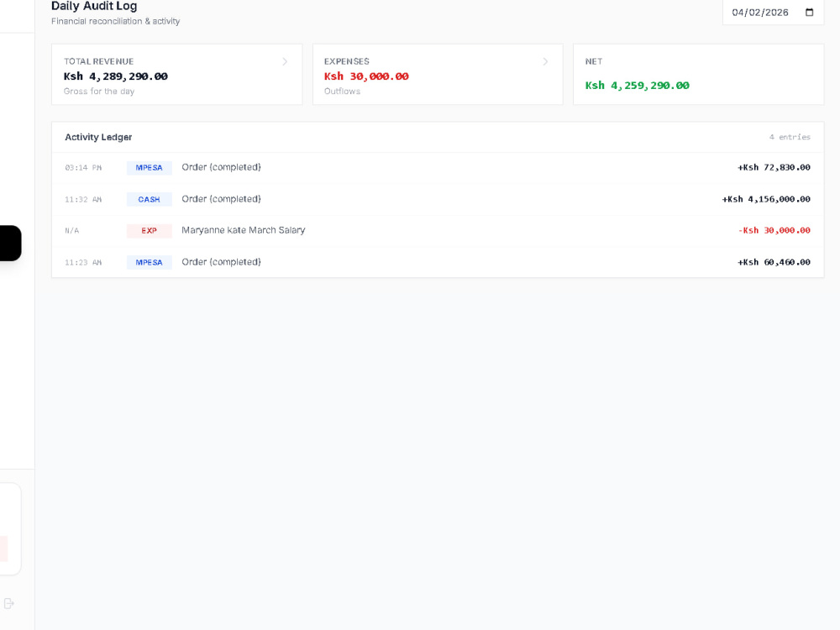Click the Financial reconciliation & activity subtitle
The image size is (840, 630).
[116, 21]
